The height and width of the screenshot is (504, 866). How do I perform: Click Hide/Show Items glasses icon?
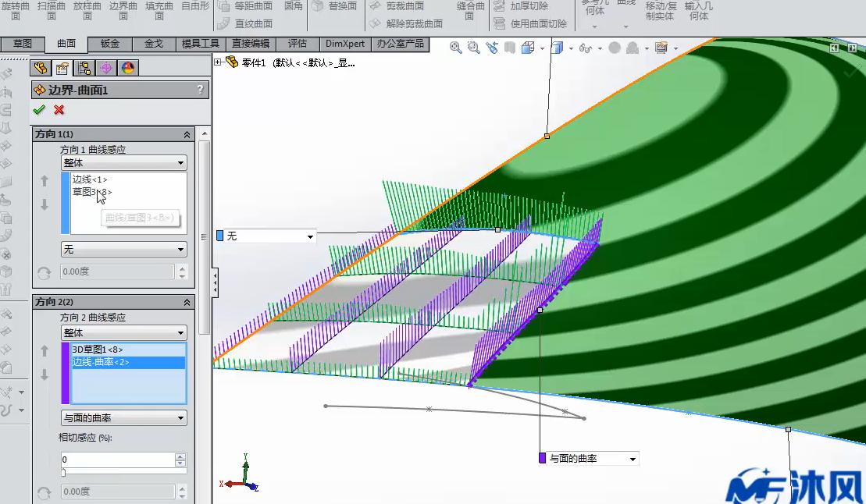[x=586, y=48]
